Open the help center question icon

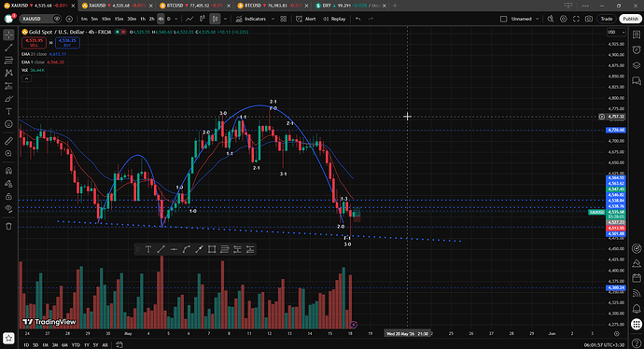click(637, 342)
